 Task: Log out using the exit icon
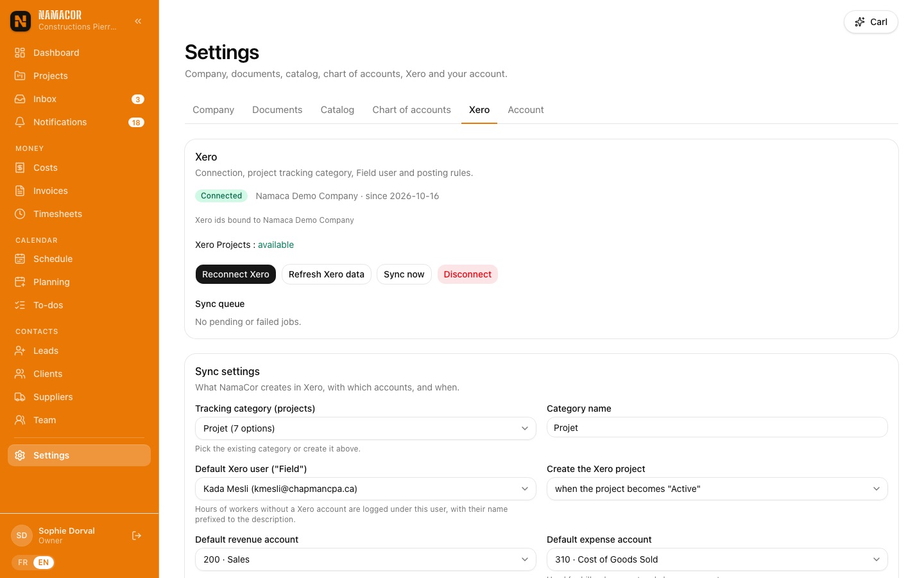tap(137, 536)
